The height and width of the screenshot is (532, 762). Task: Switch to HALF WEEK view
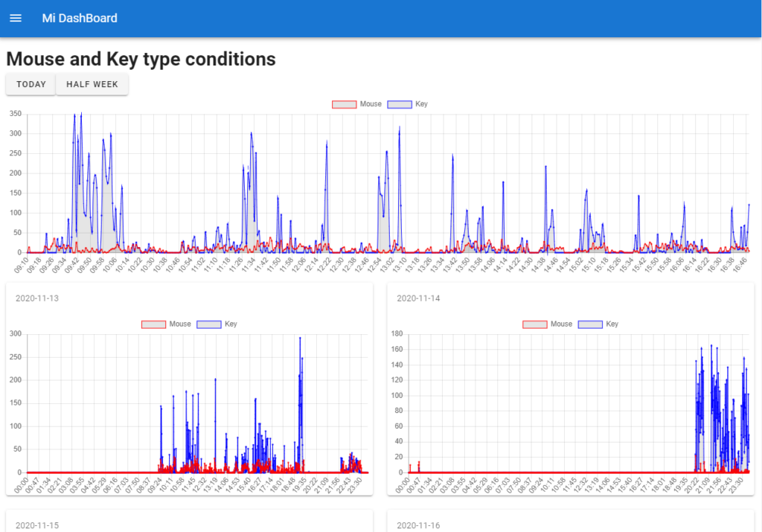92,84
